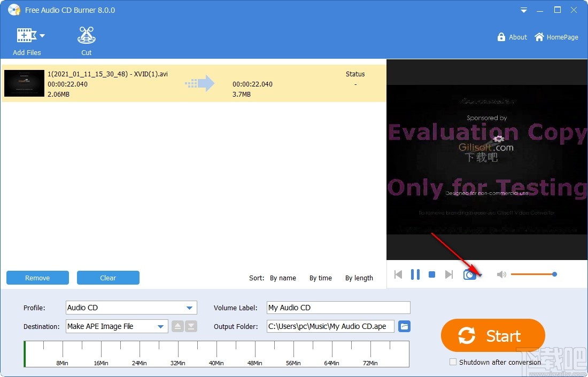Enable Shutdown after conversion

pyautogui.click(x=453, y=362)
